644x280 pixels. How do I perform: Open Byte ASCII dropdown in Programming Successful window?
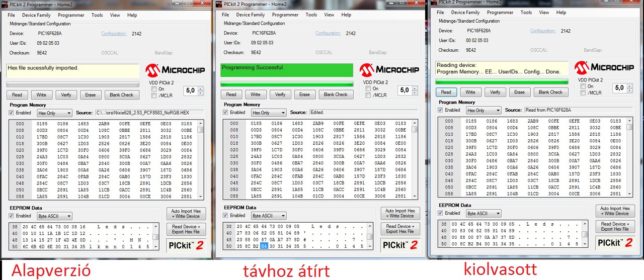[269, 216]
